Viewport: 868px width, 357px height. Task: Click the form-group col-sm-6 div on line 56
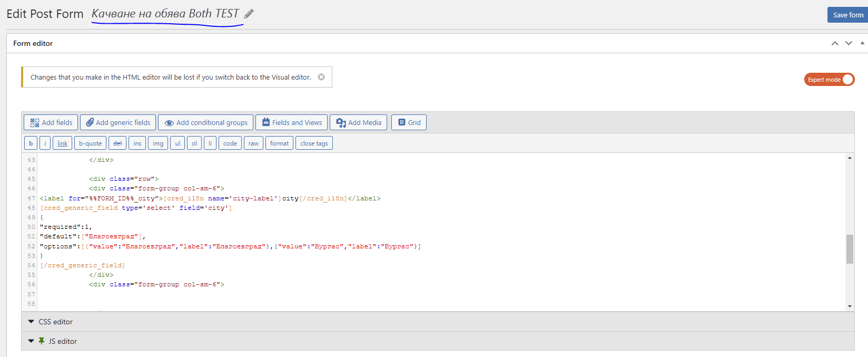point(156,284)
